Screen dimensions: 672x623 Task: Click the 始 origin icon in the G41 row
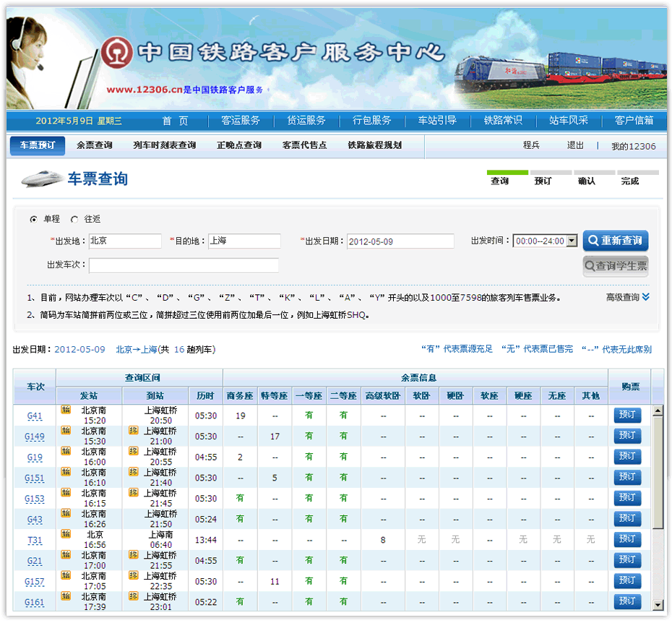tap(66, 410)
